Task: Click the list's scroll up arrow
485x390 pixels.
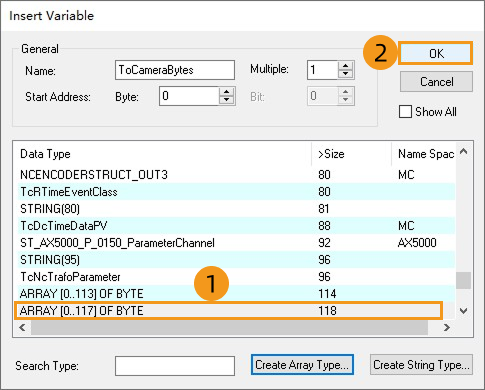Action: click(x=463, y=152)
